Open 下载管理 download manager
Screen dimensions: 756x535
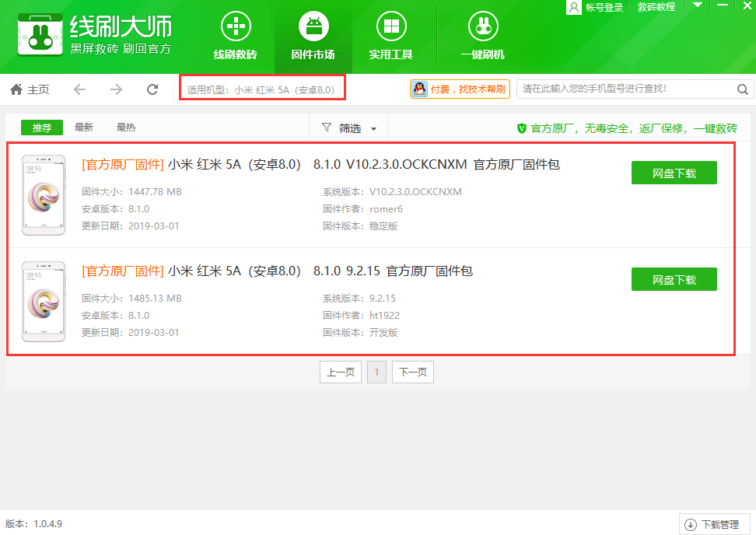click(x=715, y=524)
